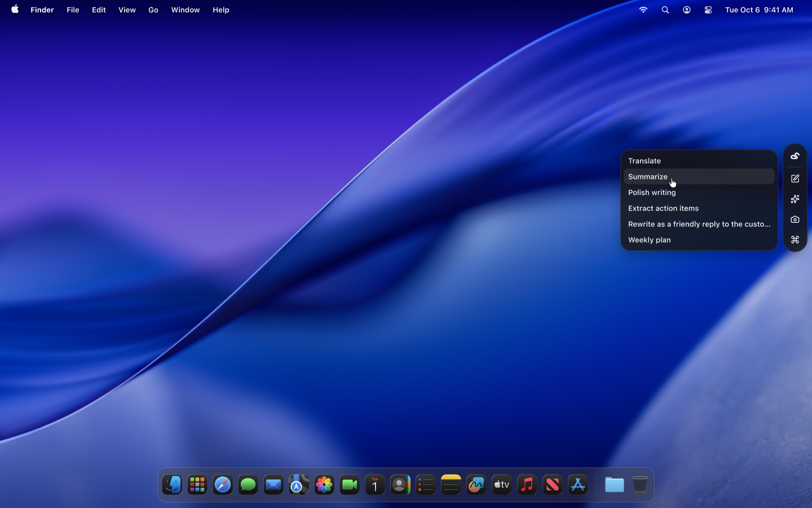812x508 pixels.
Task: Click the Wi-Fi status icon in menu bar
Action: pos(643,10)
